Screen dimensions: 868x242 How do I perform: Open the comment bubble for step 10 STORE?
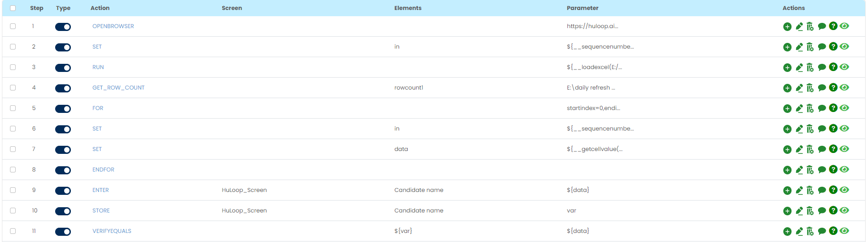(822, 211)
